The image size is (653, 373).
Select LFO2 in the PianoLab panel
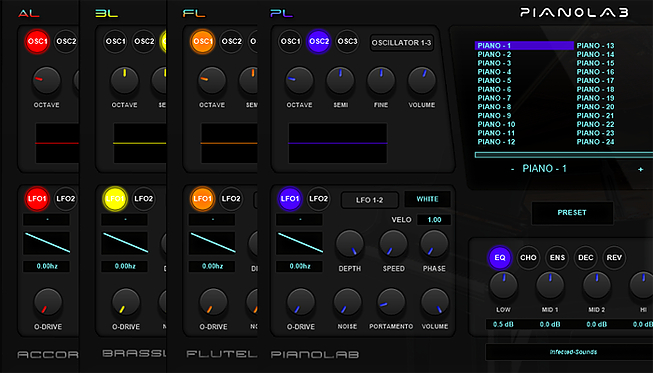tap(319, 199)
